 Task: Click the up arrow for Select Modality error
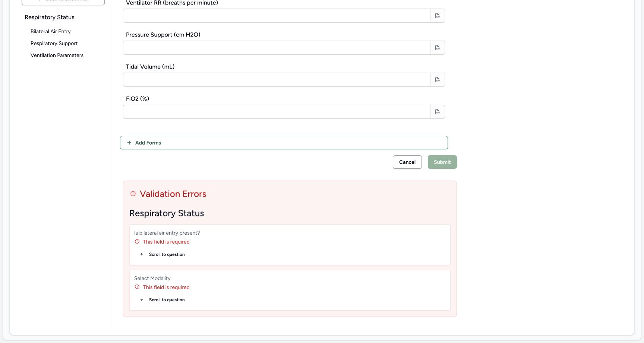142,300
